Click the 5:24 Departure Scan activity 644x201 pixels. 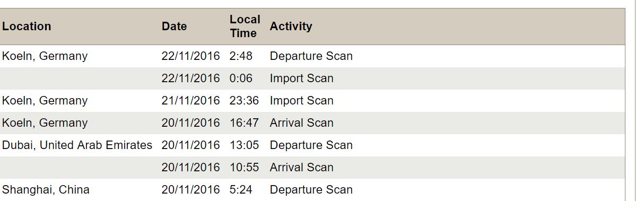[x=311, y=190]
